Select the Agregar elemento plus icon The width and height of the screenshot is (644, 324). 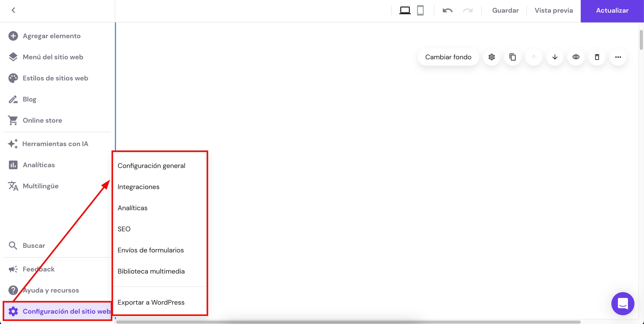pyautogui.click(x=13, y=36)
